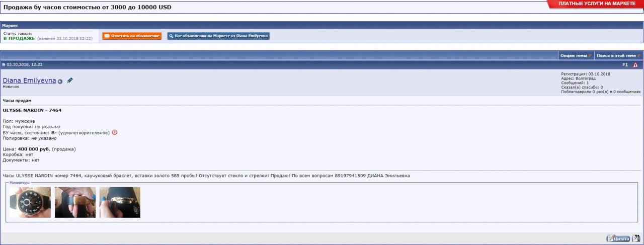644x245 pixels.
Task: Click the В ПРОДАЖЕ status label
Action: (19, 38)
